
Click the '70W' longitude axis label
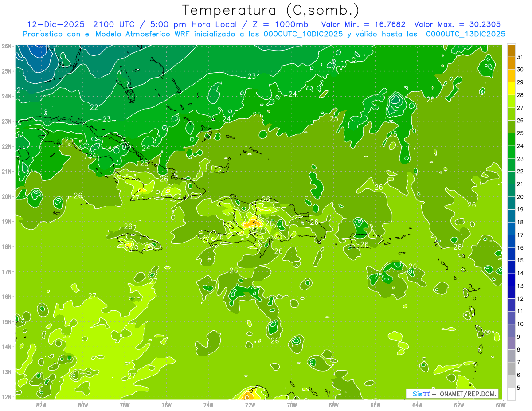[x=292, y=405]
